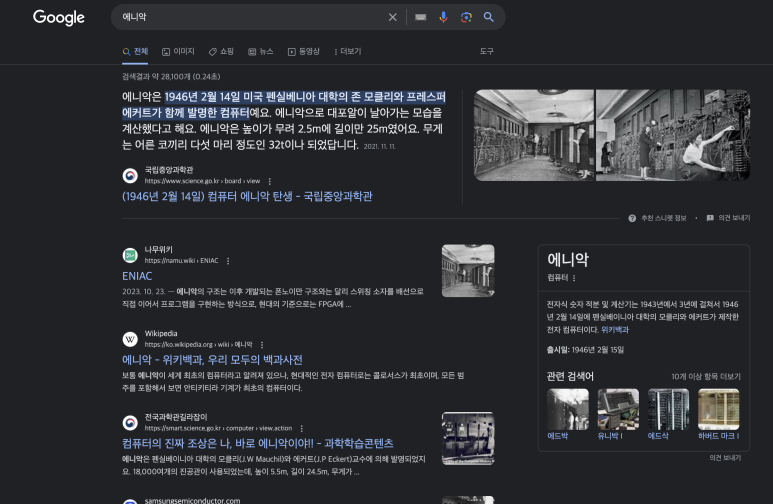Open the 하버드 마크 I thumbnail
773x504 pixels.
[x=719, y=409]
